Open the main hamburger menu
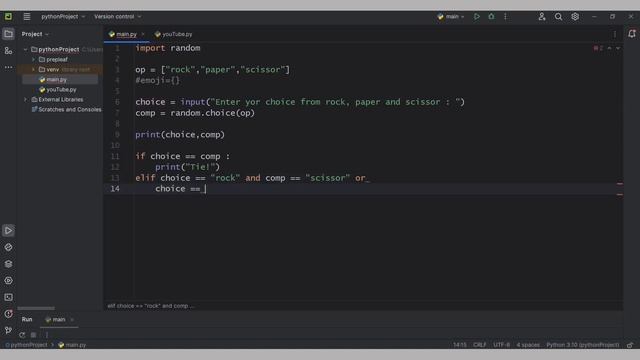The height and width of the screenshot is (360, 640). point(27,17)
